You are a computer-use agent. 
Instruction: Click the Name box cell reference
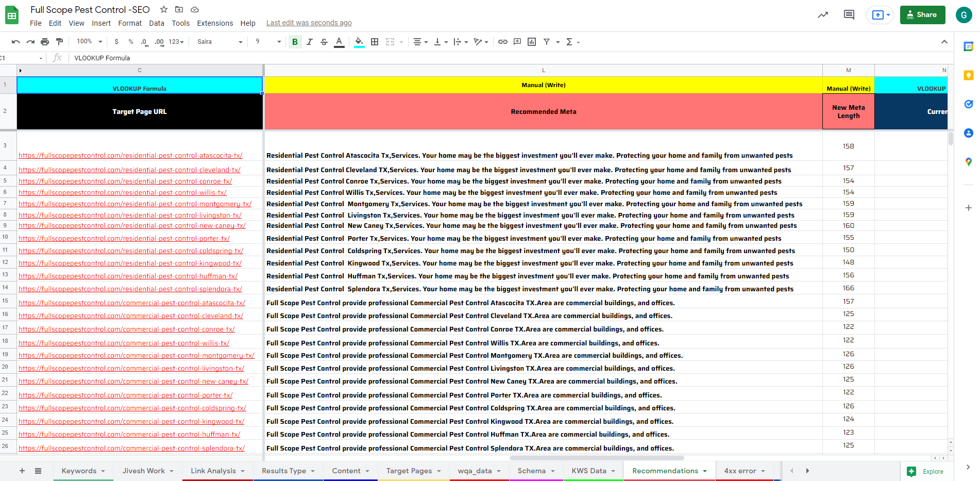pos(22,58)
